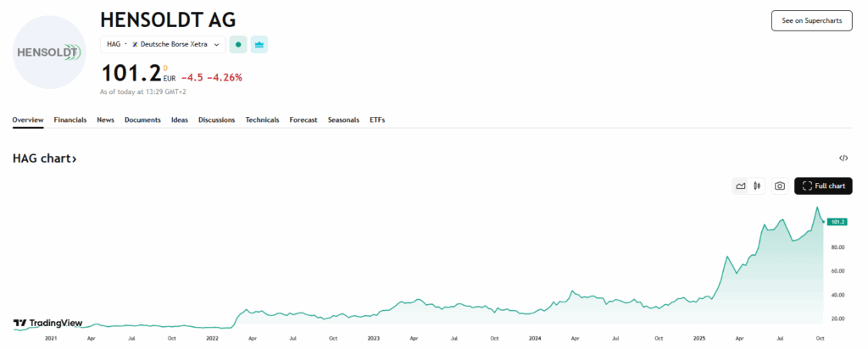This screenshot has height=349, width=868.
Task: Take a chart snapshot with the camera icon
Action: [779, 186]
